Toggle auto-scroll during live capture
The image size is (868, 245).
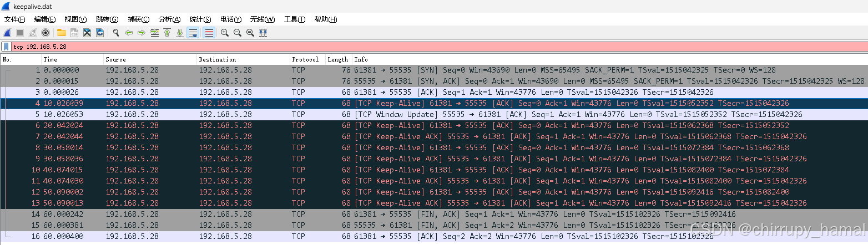coord(193,33)
